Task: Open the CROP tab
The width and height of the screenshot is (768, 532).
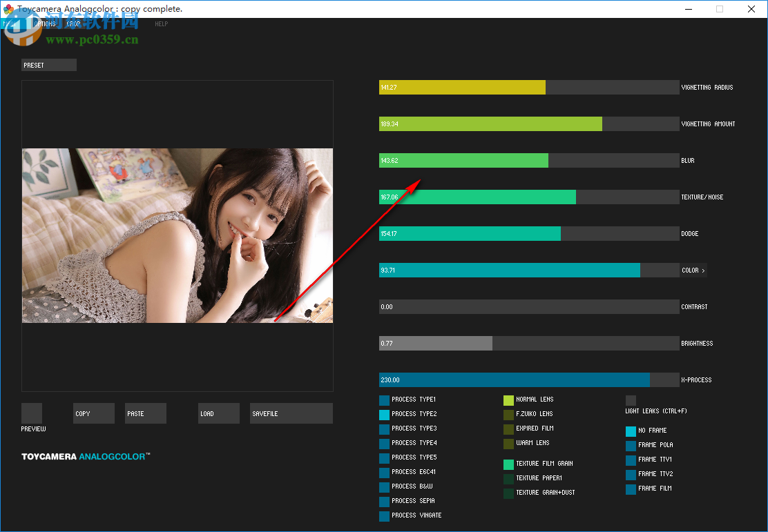Action: [73, 24]
